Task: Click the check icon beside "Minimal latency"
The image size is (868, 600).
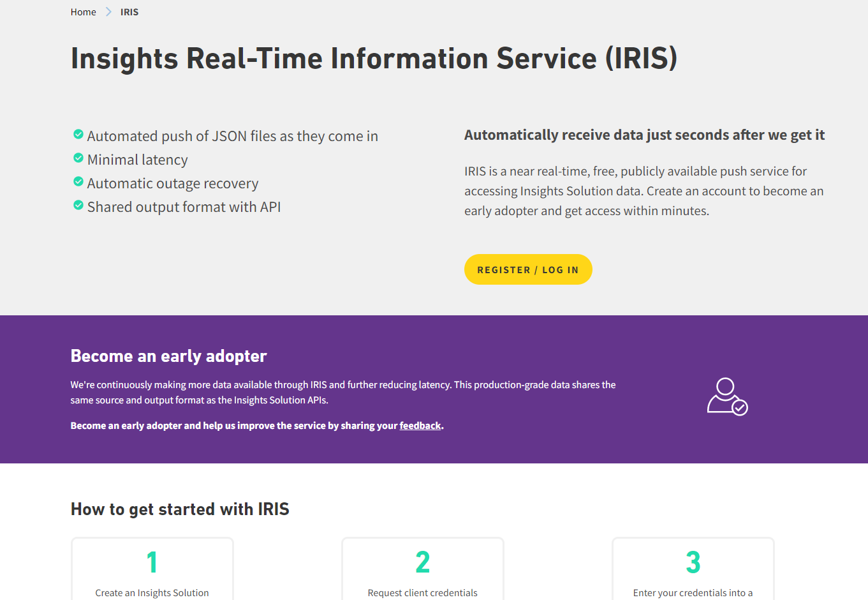Action: 78,158
